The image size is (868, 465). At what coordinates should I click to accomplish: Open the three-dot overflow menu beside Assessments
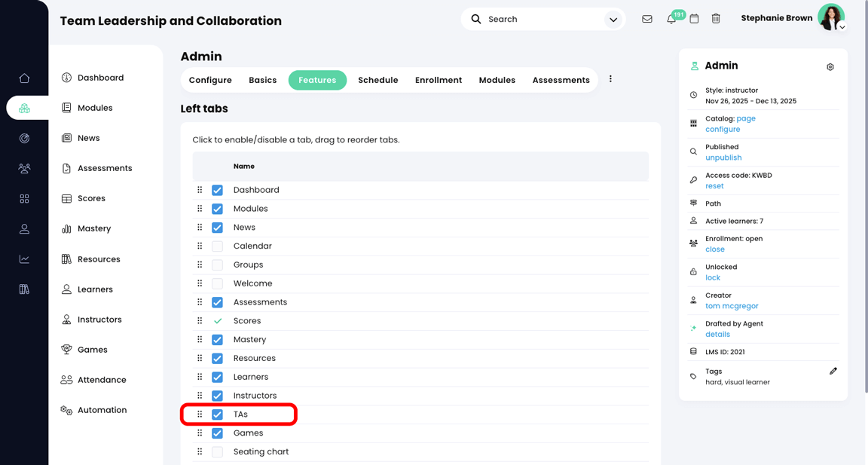(x=610, y=79)
